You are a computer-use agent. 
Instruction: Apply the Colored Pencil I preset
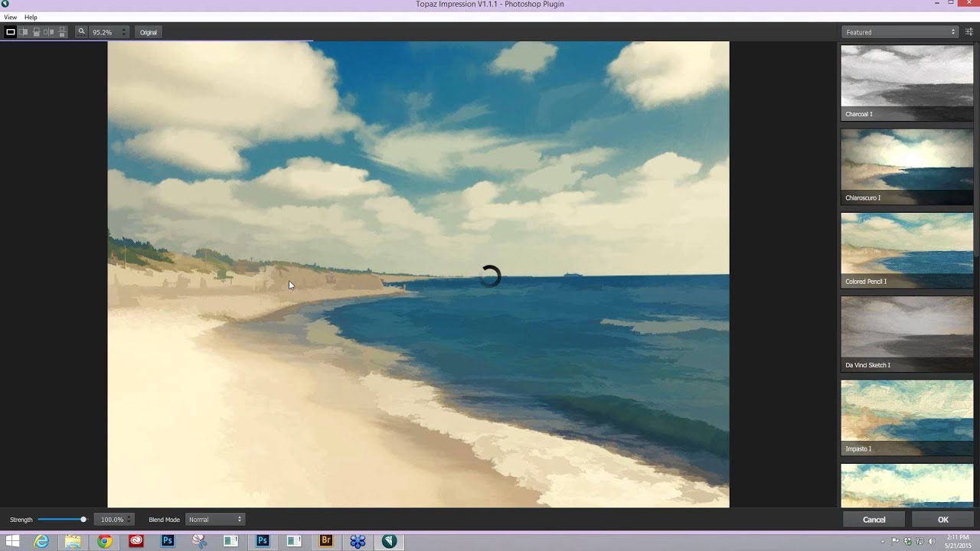[x=907, y=250]
